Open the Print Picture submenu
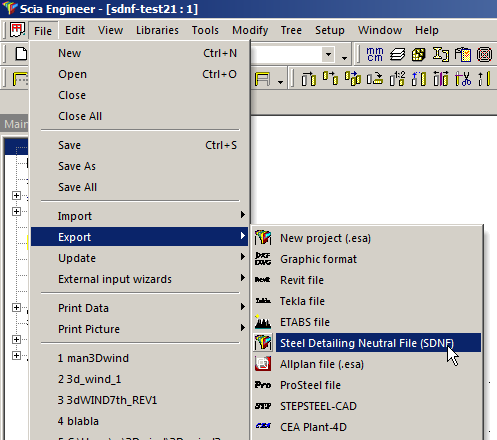 139,329
